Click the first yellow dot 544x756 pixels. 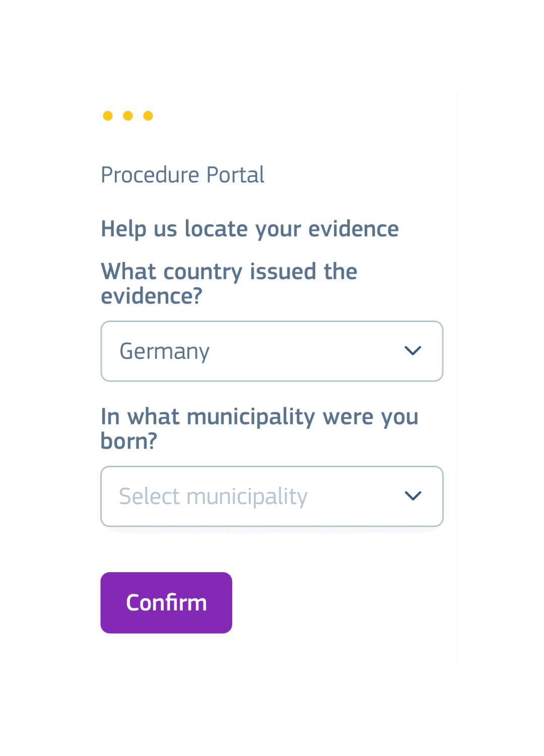pyautogui.click(x=108, y=116)
